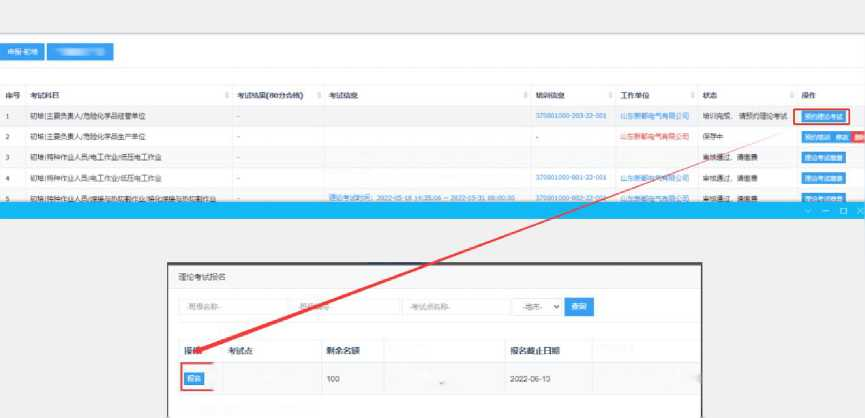Select the 低压电工作业 subject cell in row 4
The height and width of the screenshot is (418, 865).
pyautogui.click(x=95, y=178)
